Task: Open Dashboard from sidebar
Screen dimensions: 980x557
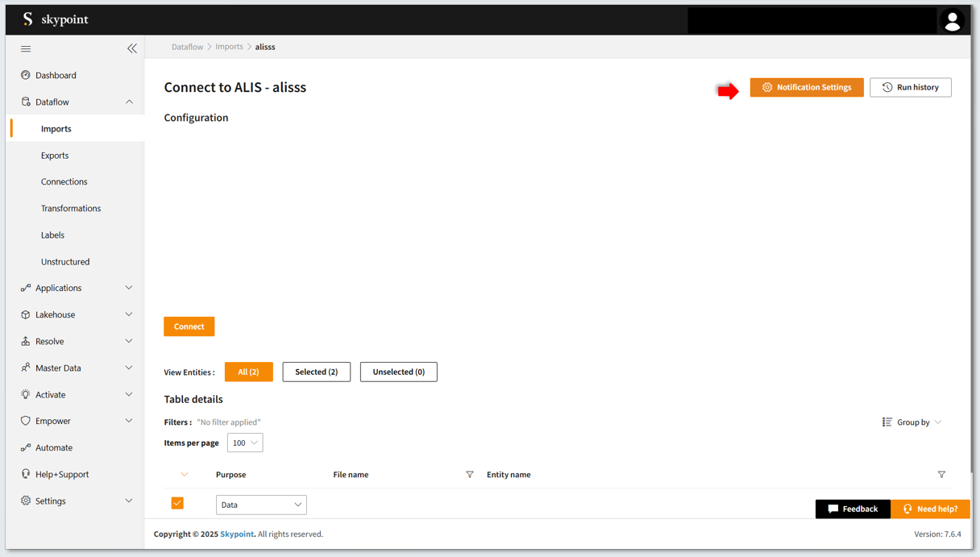Action: (56, 76)
